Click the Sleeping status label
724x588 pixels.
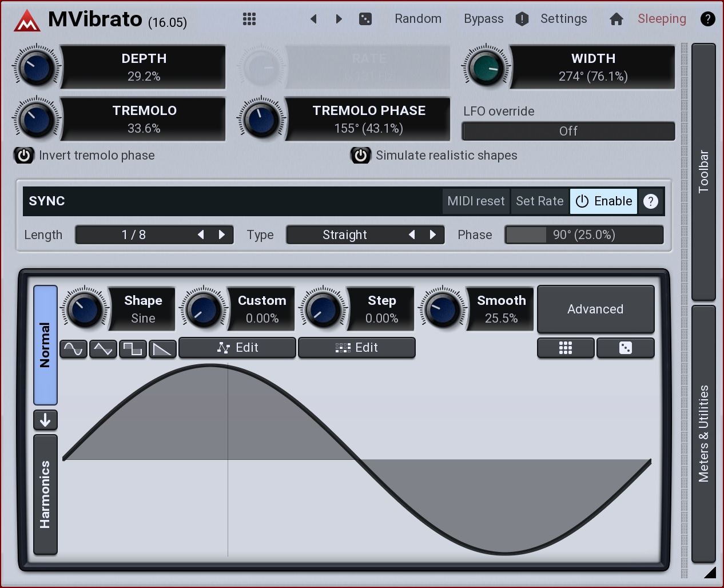pyautogui.click(x=662, y=19)
